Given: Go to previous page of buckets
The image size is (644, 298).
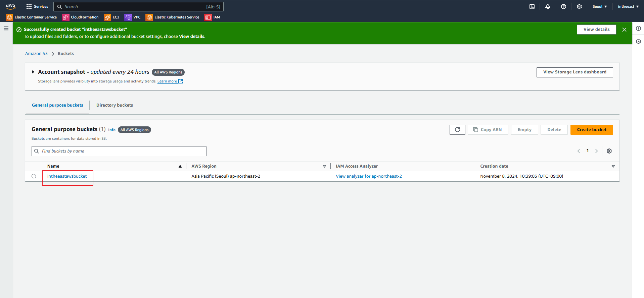Looking at the screenshot, I should [x=579, y=151].
